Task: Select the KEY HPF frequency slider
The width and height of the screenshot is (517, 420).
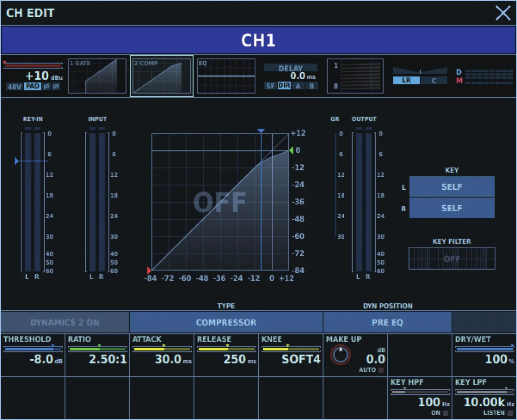Action: [x=420, y=392]
